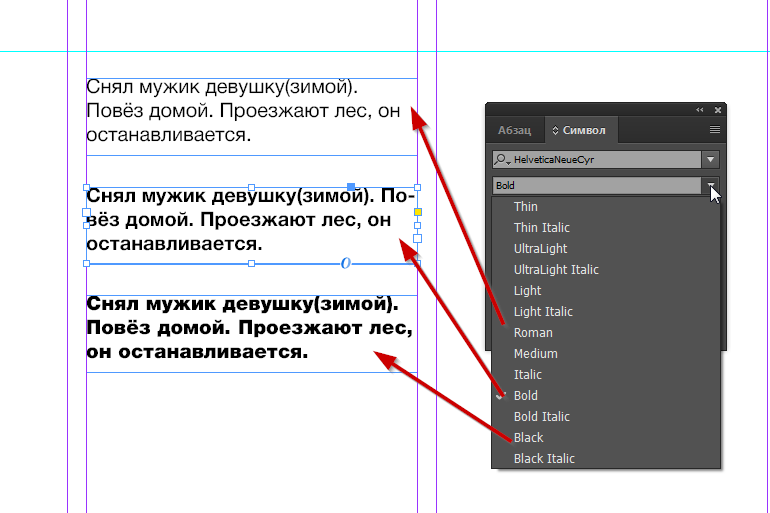Collapse the panel with double-arrow icon

(x=700, y=109)
